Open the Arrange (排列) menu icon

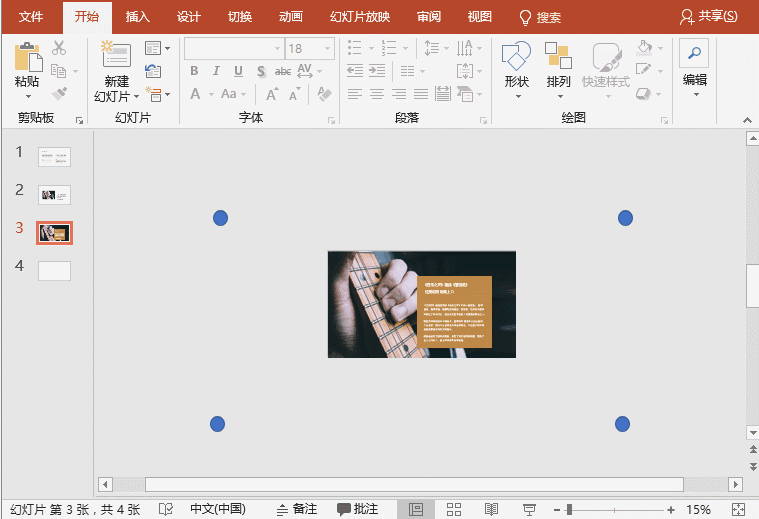558,58
